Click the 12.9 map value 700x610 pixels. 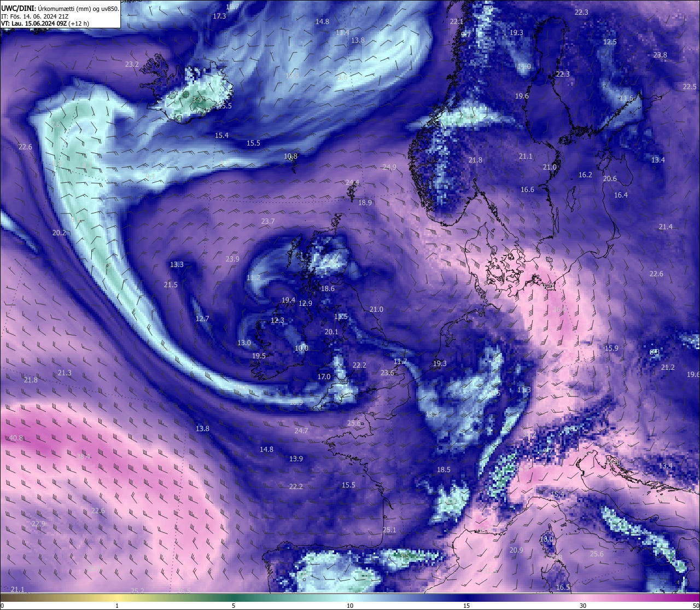coord(305,304)
